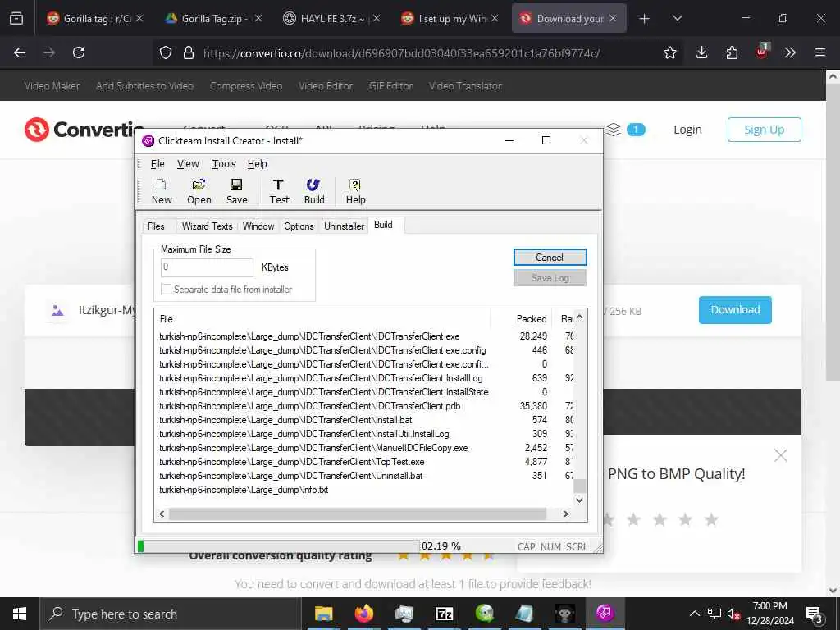The image size is (840, 630).
Task: Click in the Maximum File Size field
Action: [x=207, y=267]
